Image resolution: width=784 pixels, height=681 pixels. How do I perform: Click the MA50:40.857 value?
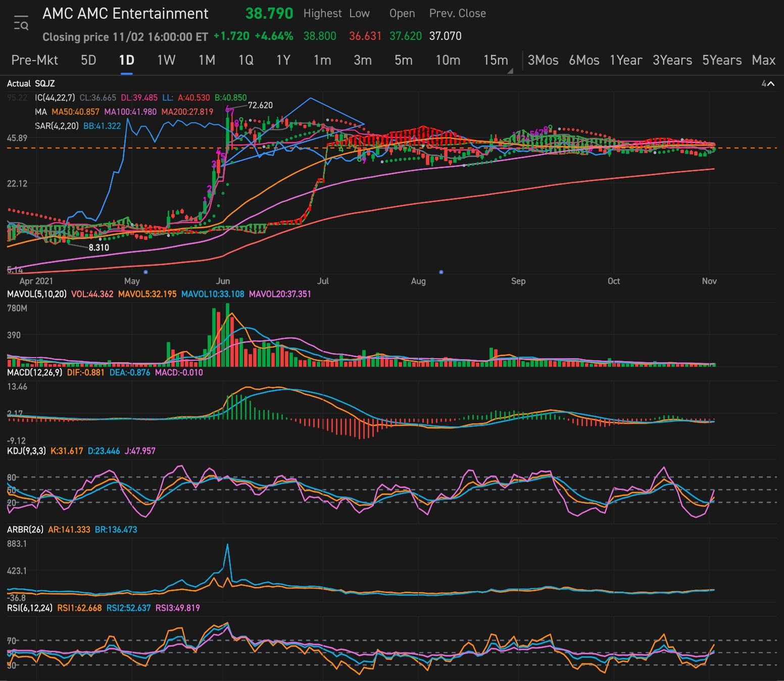point(75,112)
